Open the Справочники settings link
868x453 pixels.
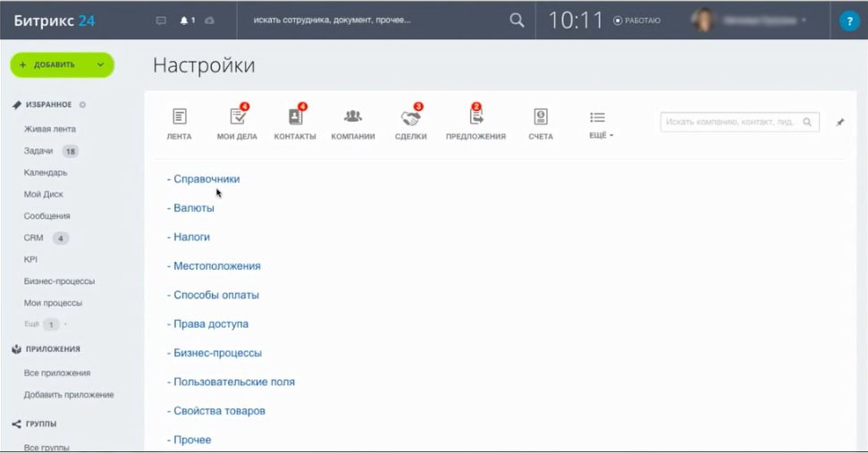[206, 180]
